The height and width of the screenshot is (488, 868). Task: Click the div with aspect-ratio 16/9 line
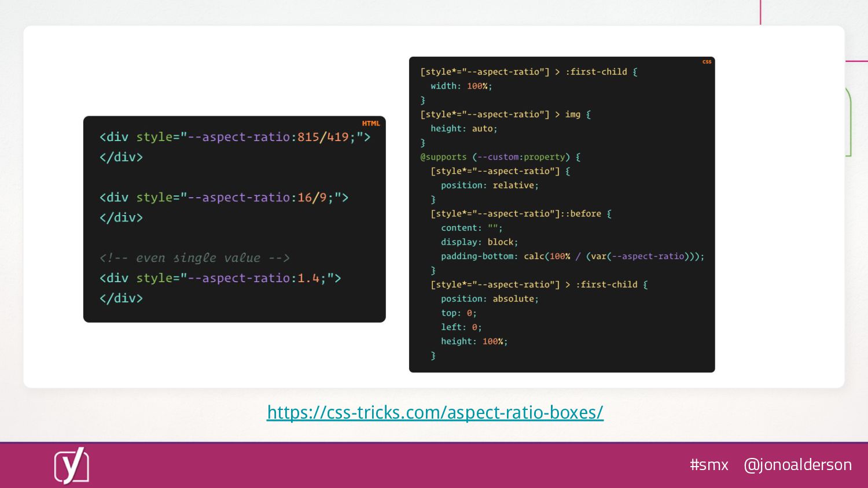(224, 198)
